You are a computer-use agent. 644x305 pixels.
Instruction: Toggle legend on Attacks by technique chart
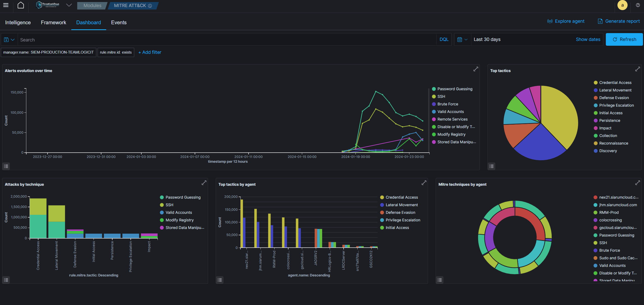6,280
